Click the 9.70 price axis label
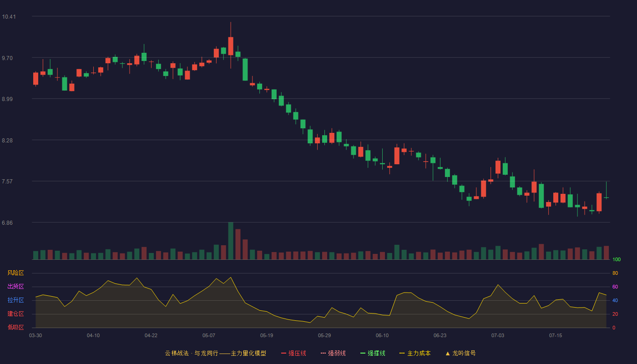Viewport: 637px width, 364px height. pyautogui.click(x=7, y=58)
